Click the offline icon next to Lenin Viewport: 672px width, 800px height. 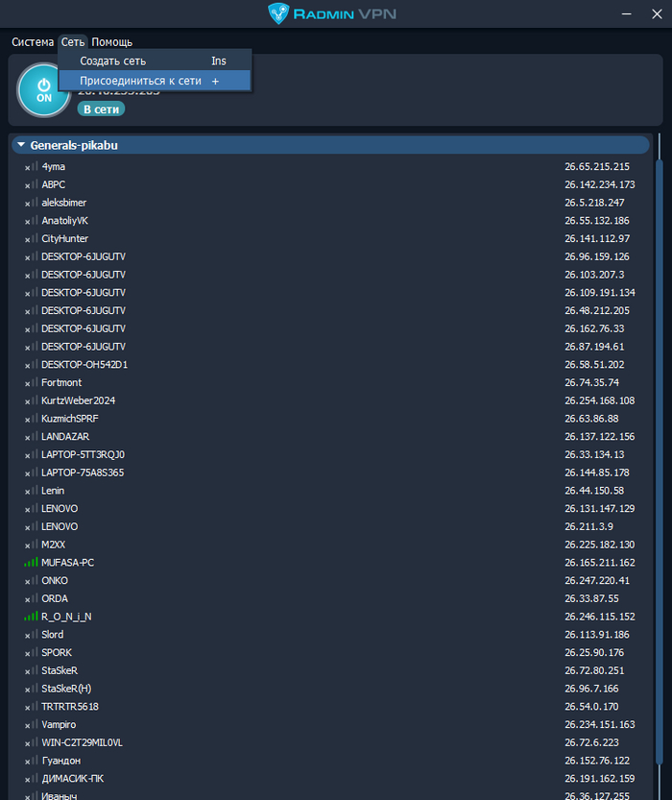[x=31, y=491]
